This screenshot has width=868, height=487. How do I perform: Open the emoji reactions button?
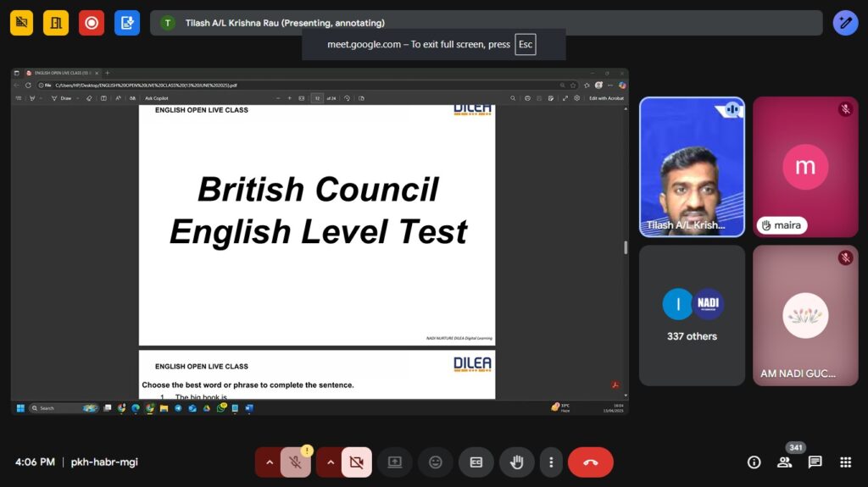[436, 462]
